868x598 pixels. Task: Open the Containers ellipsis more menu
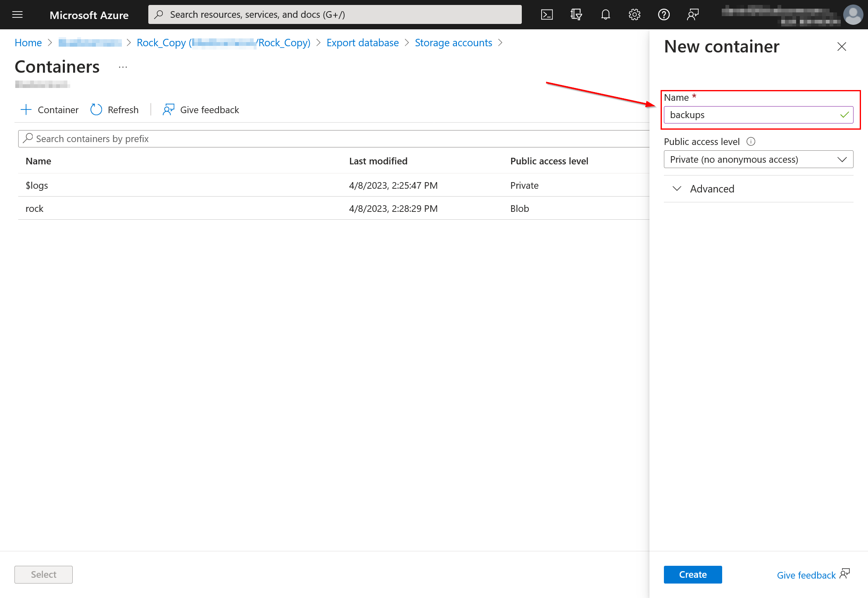tap(123, 67)
